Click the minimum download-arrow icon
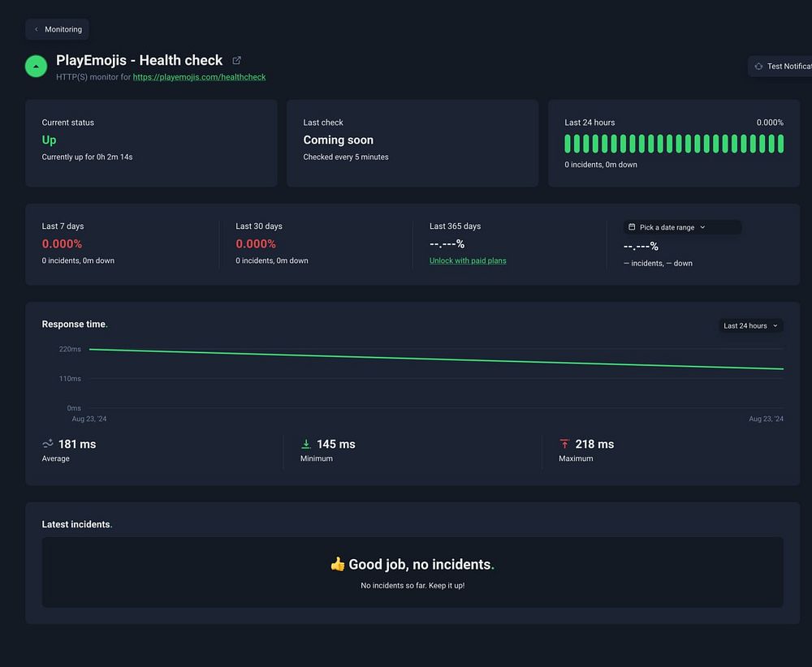812x667 pixels. point(306,444)
